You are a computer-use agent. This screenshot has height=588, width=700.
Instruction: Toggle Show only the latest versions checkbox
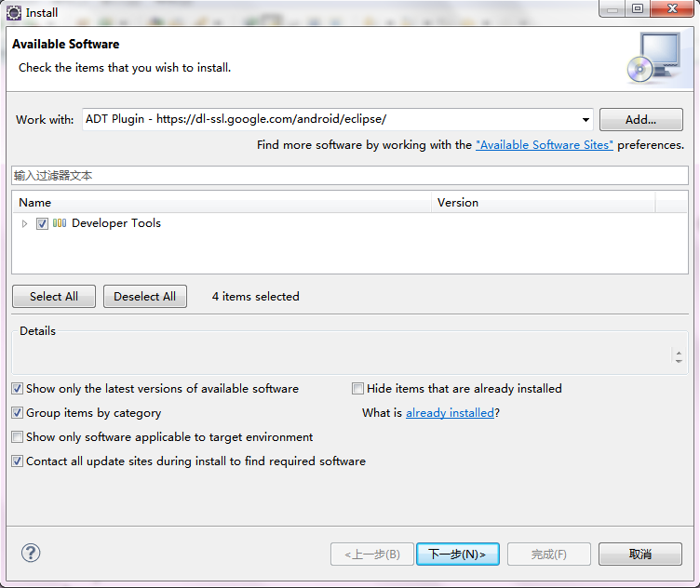[17, 389]
